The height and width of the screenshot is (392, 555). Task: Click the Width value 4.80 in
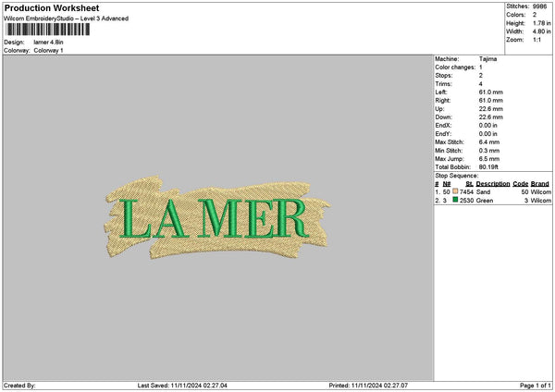tap(541, 31)
